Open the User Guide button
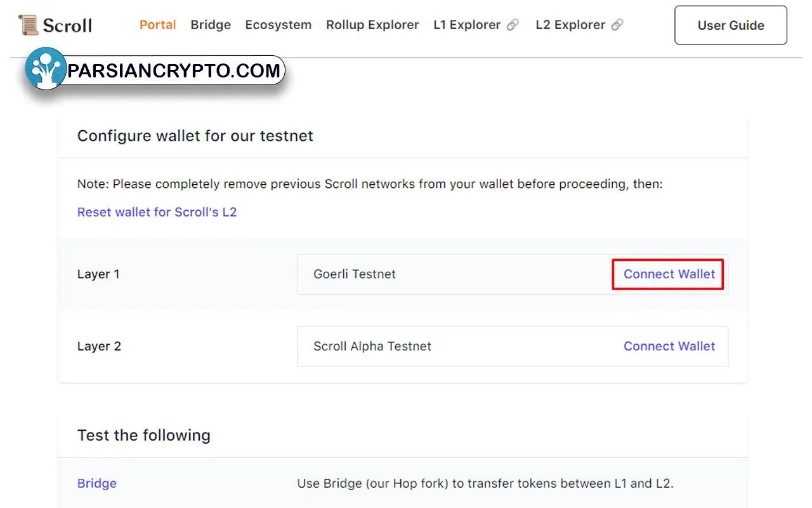The image size is (812, 508). click(731, 25)
